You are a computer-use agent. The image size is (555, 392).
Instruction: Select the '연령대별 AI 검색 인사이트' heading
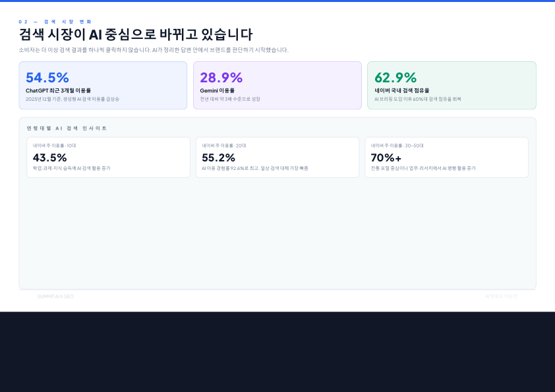click(67, 128)
